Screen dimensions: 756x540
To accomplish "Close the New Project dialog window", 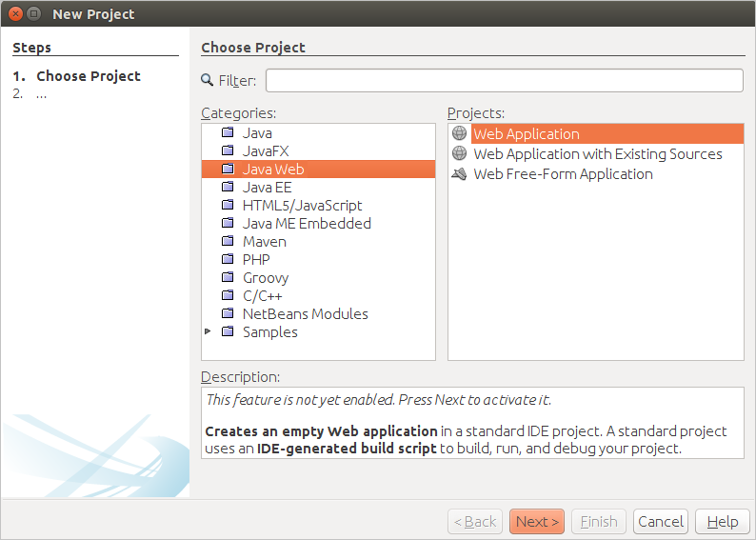I will [x=15, y=13].
